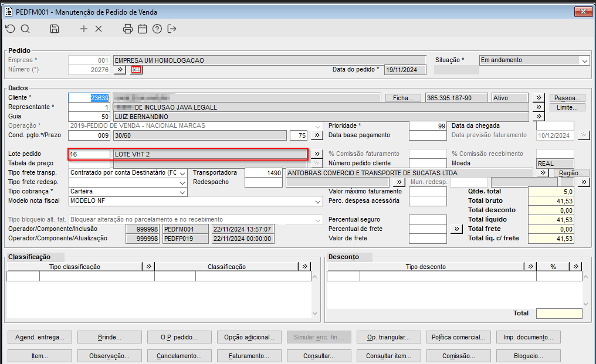
Task: Click the Prioridade input field
Action: [428, 126]
